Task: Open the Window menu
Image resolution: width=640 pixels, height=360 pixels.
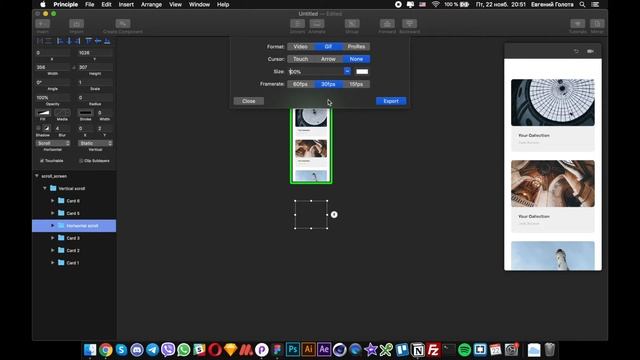Action: pos(199,4)
